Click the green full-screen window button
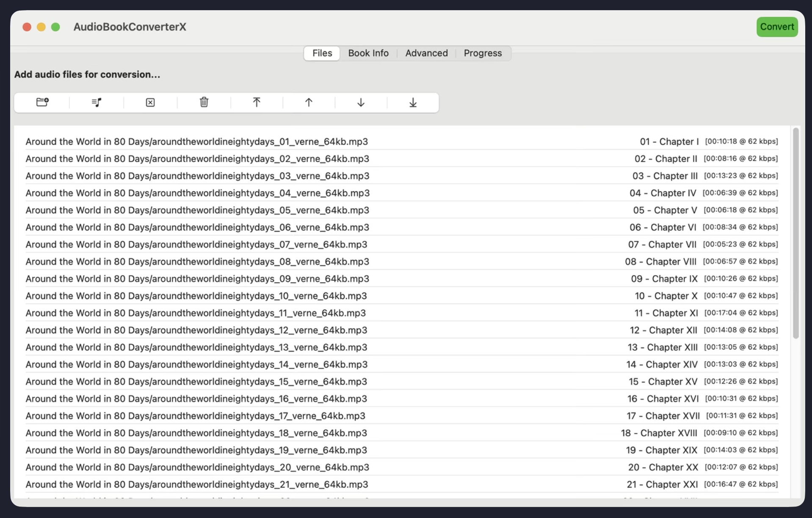Viewport: 812px width, 518px height. click(x=55, y=27)
